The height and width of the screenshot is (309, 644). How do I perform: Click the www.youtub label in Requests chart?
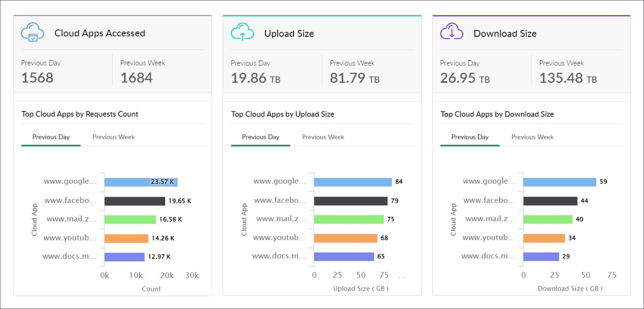[x=70, y=238]
